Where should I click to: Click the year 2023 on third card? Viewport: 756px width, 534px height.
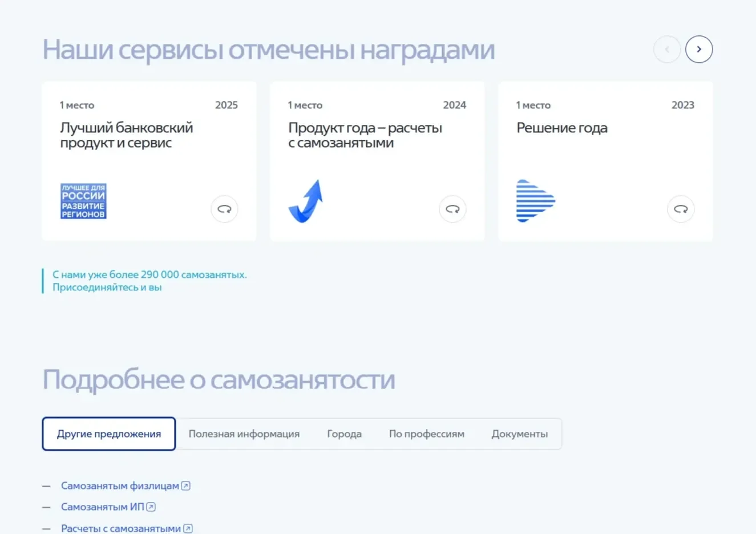683,105
